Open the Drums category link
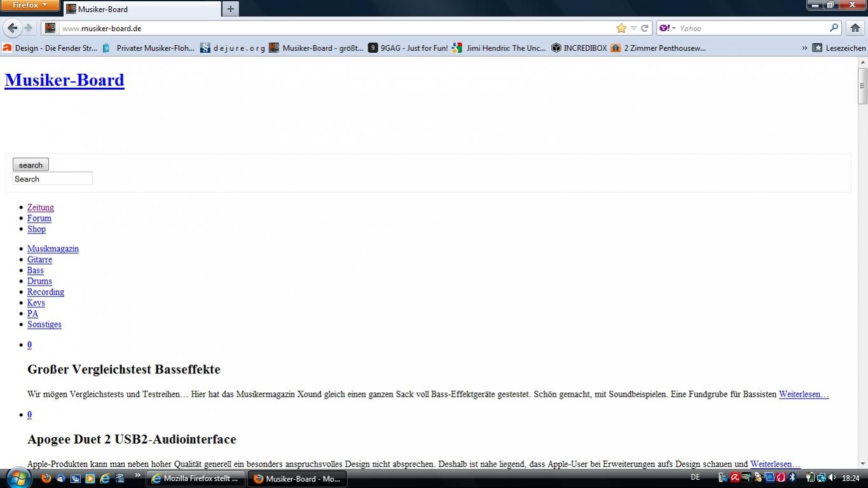 (39, 281)
